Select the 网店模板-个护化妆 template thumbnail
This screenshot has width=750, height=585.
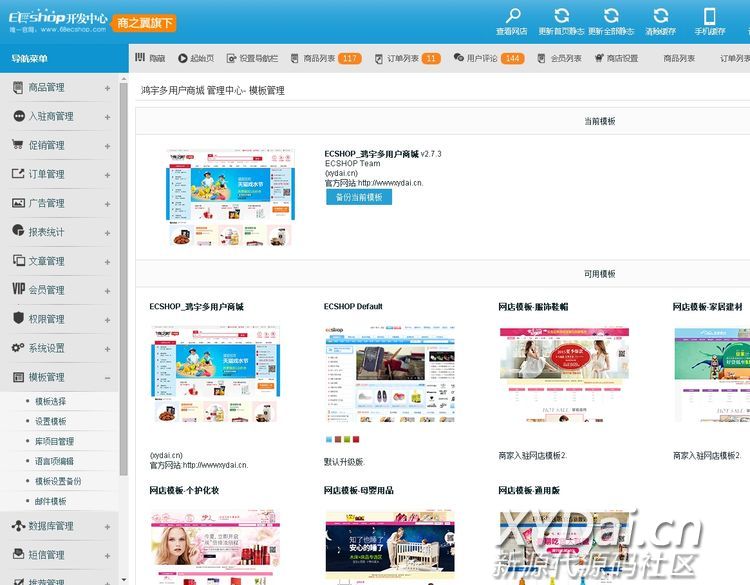pos(216,548)
